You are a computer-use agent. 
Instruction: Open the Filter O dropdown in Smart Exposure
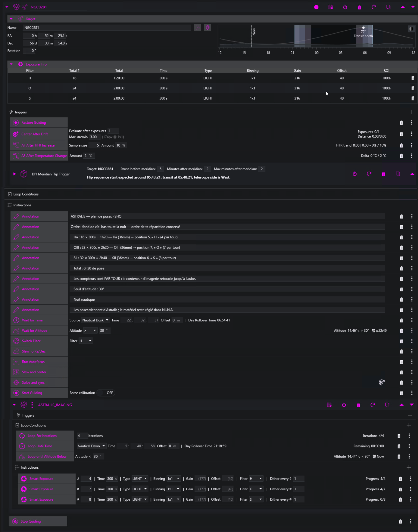(x=256, y=489)
